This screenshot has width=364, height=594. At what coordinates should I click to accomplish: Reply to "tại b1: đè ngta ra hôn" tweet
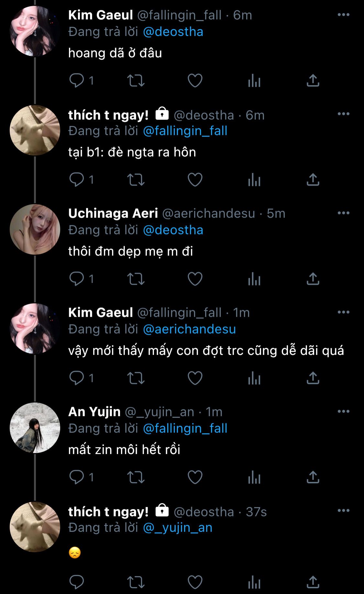coord(77,180)
